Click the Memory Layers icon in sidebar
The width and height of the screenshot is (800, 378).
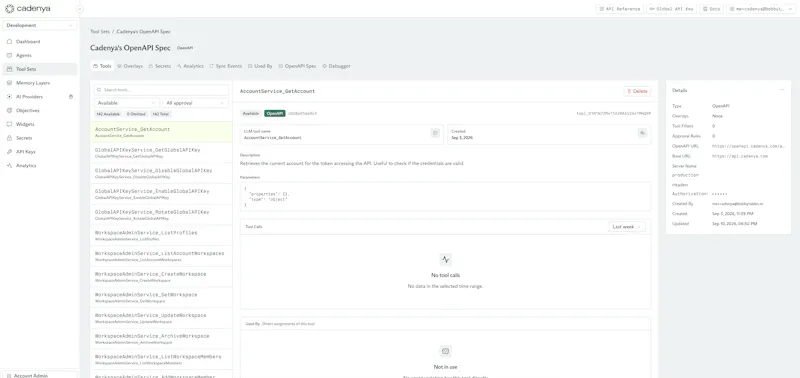(9, 83)
